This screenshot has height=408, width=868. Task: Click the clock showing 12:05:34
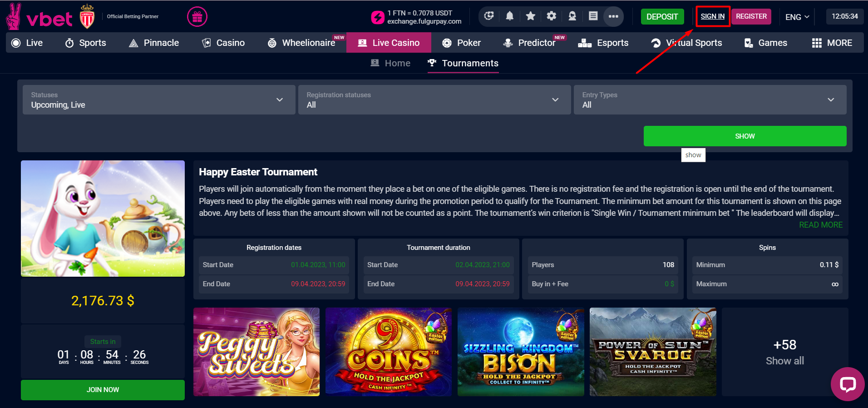pos(844,16)
